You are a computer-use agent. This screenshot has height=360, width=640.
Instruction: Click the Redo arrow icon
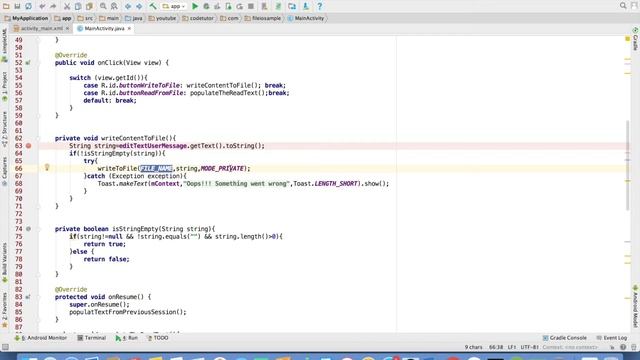pos(53,6)
